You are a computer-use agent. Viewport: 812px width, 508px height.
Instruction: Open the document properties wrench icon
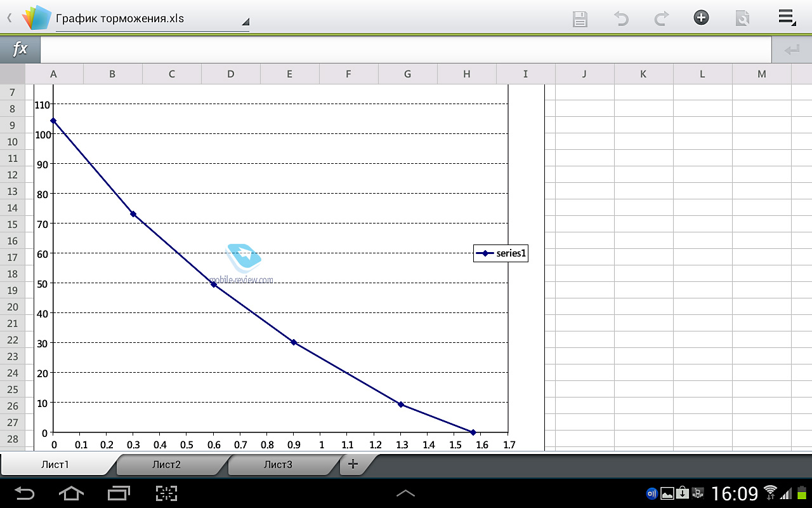[x=742, y=18]
